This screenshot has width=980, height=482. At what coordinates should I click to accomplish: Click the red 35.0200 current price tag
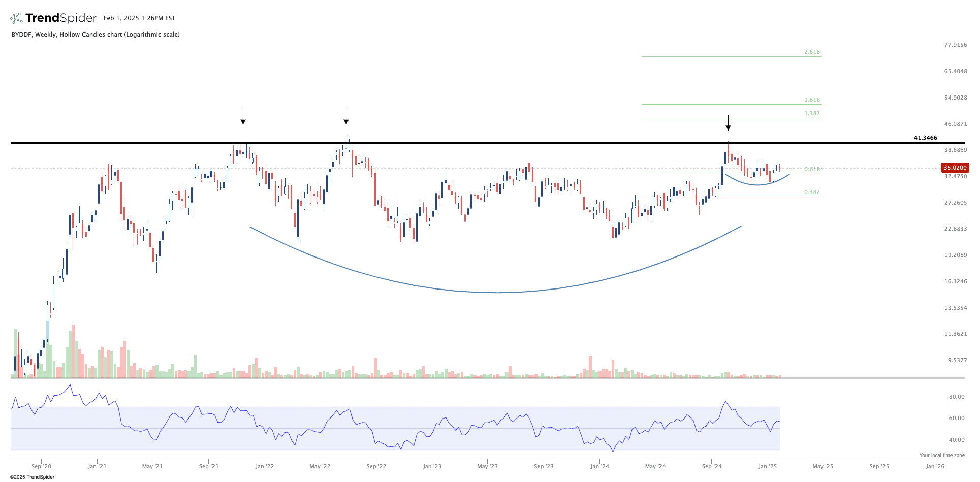955,168
